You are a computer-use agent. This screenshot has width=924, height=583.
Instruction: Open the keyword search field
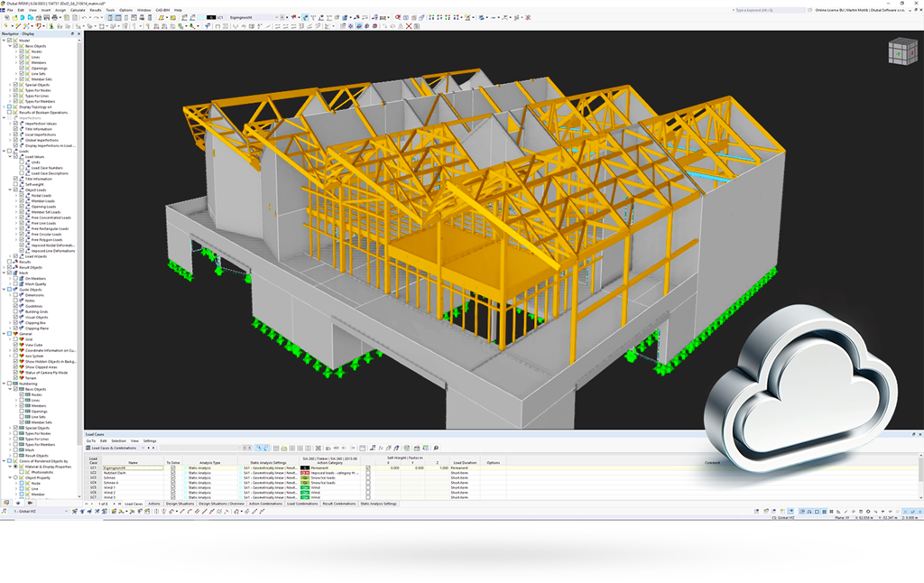point(769,10)
